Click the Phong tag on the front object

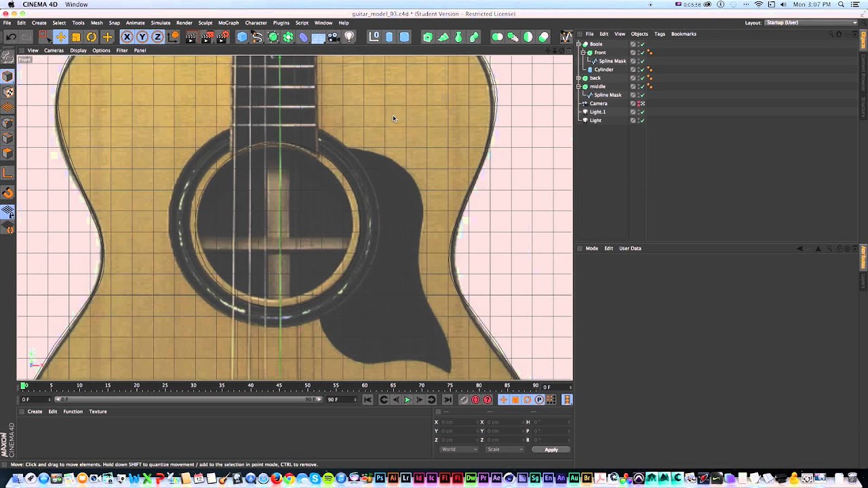[650, 53]
